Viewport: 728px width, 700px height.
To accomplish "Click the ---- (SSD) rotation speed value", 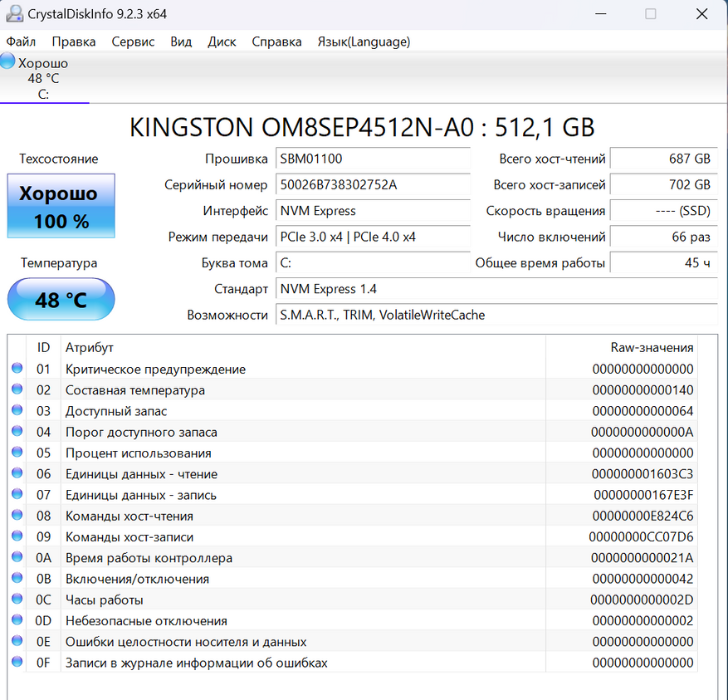I will pos(664,210).
